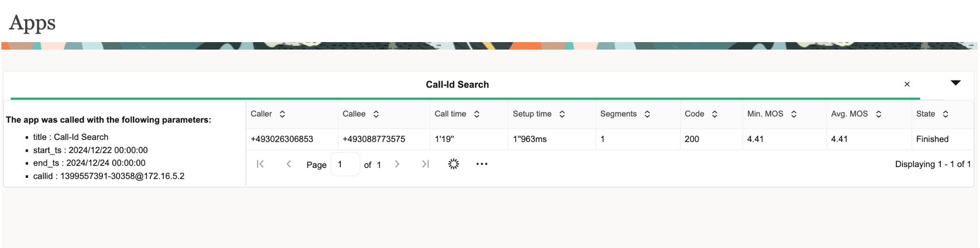Go to the first page of results
Viewport: 980px width, 248px height.
(260, 164)
